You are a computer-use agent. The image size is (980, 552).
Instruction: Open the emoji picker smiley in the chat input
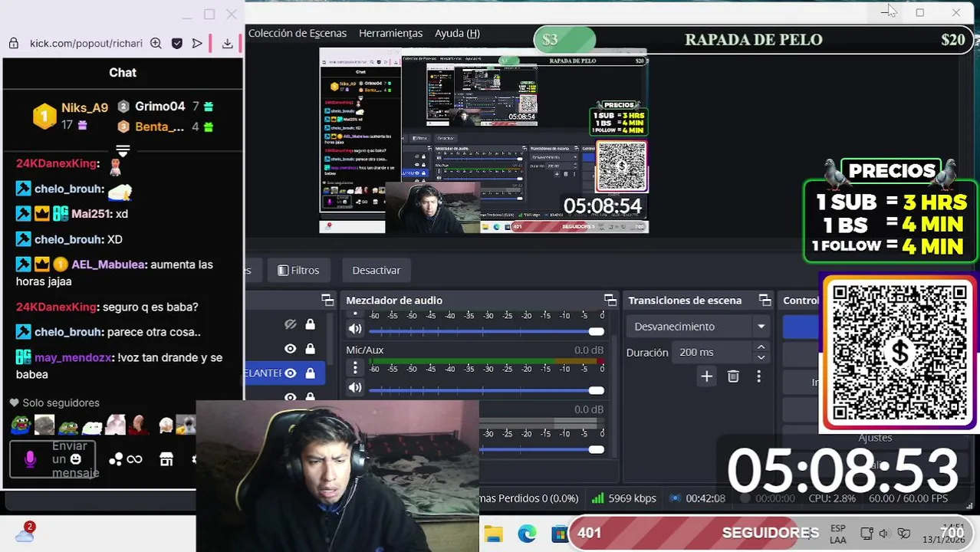coord(75,459)
